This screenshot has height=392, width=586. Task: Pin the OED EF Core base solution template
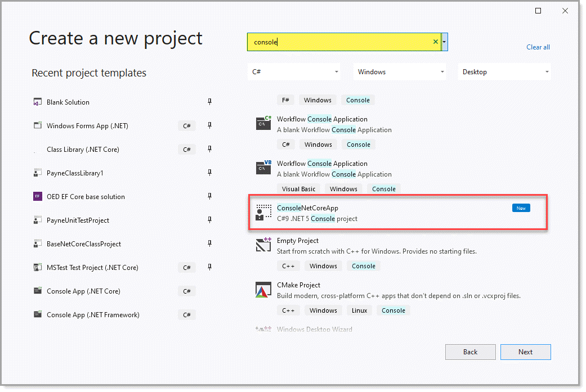tap(209, 196)
